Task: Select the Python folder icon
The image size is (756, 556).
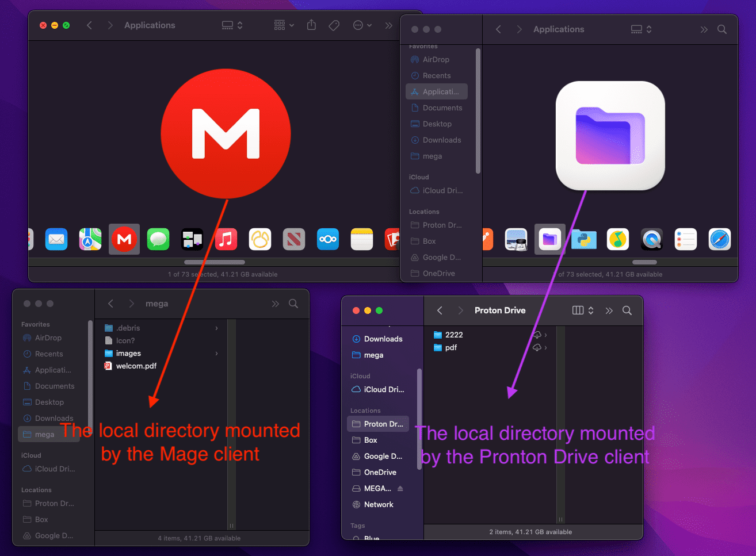Action: click(x=584, y=239)
